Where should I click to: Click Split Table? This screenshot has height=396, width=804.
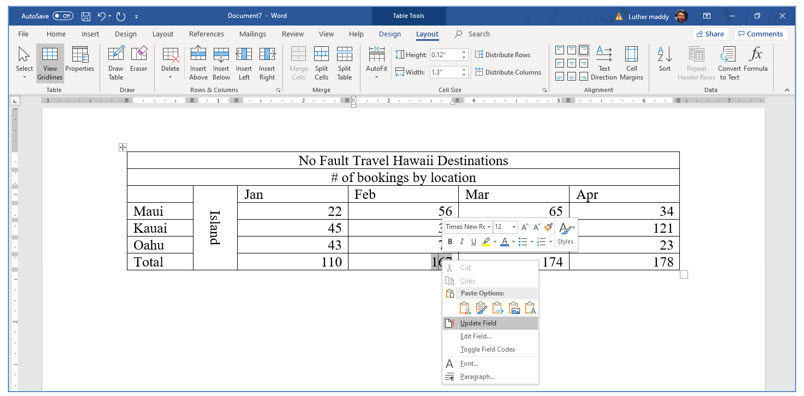[x=345, y=63]
